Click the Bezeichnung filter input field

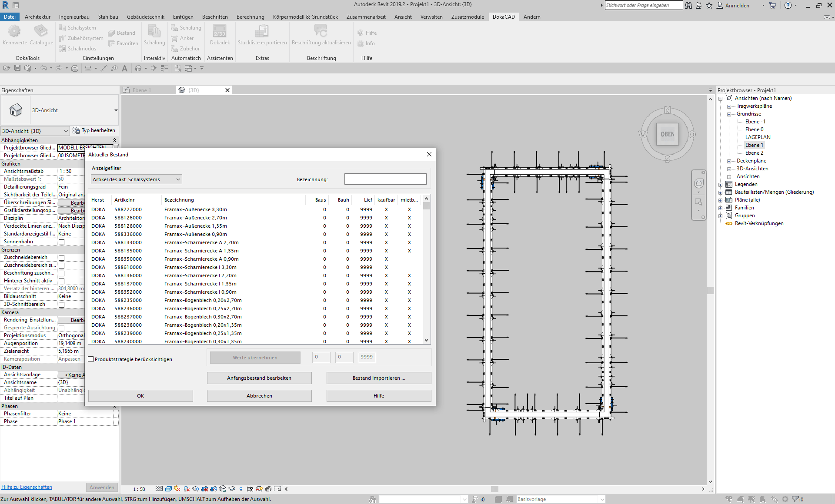(385, 179)
